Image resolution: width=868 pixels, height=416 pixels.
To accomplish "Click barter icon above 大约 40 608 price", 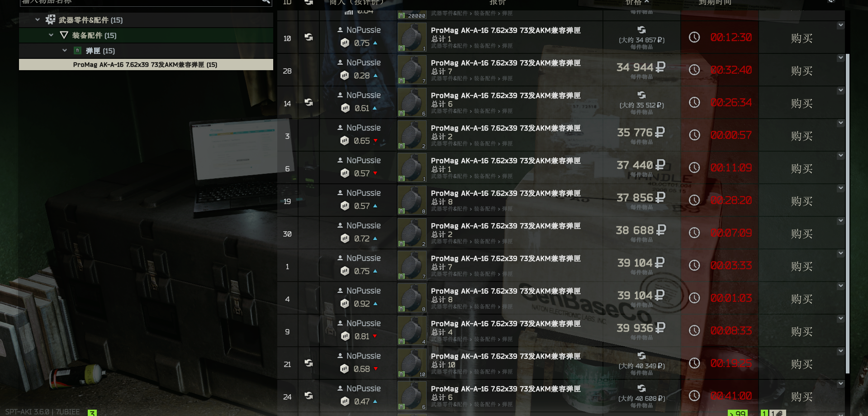I will [x=641, y=388].
